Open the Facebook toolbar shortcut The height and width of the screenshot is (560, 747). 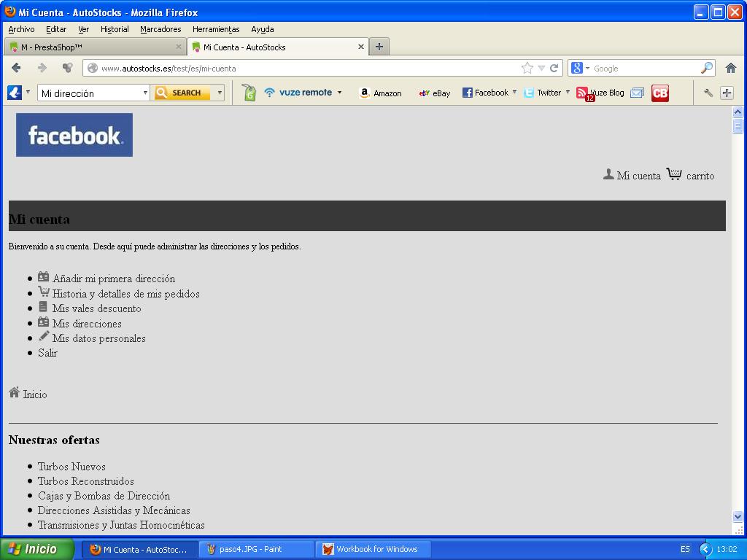(485, 93)
